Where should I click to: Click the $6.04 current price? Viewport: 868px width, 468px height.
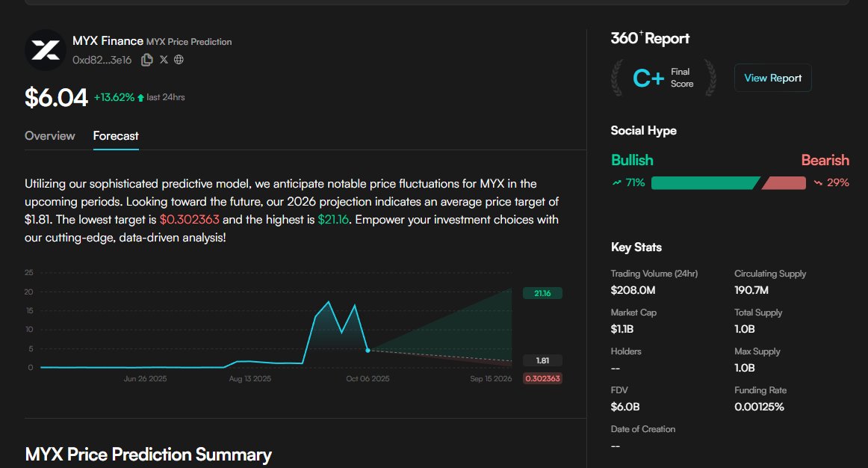pyautogui.click(x=56, y=98)
